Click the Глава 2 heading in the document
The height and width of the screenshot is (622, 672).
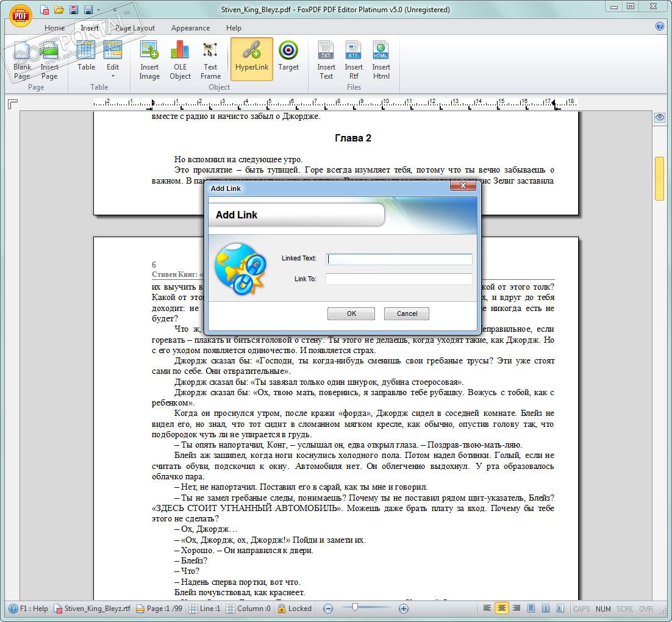point(352,138)
